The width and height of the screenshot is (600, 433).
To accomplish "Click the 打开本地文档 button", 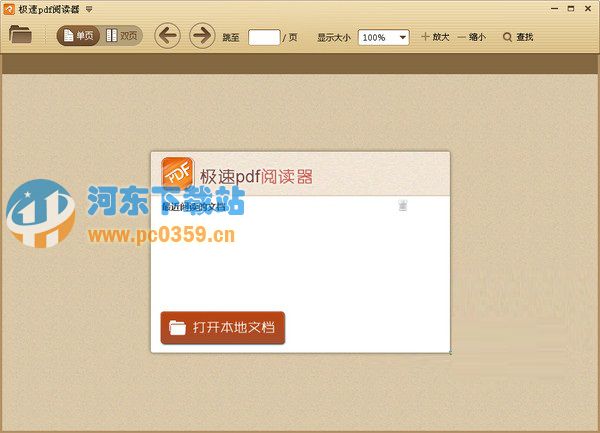I will 223,328.
